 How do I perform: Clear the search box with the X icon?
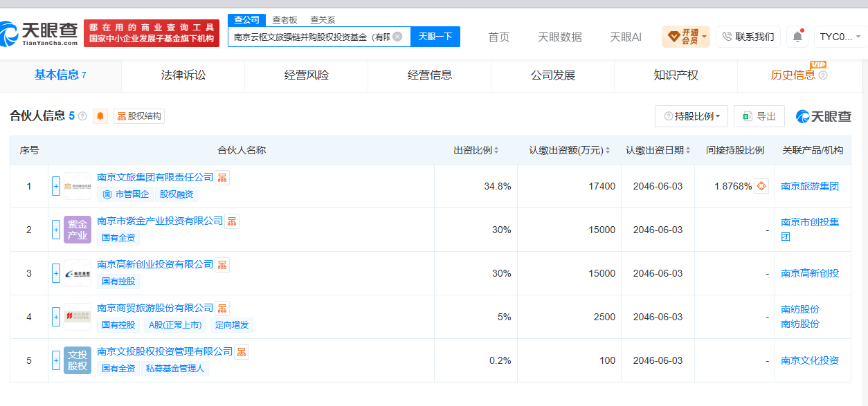coord(397,37)
